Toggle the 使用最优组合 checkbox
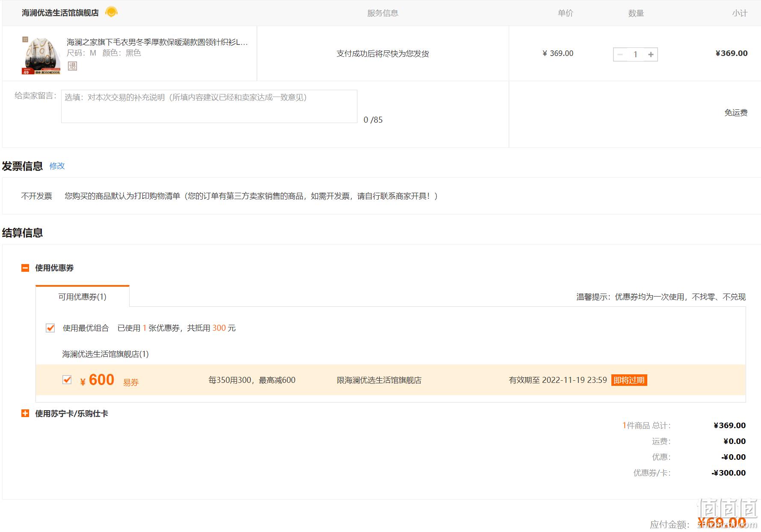The image size is (761, 532). (50, 328)
